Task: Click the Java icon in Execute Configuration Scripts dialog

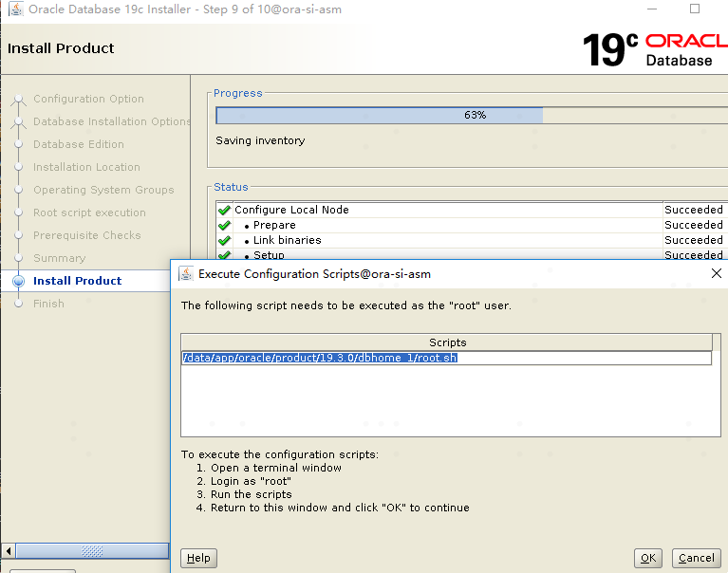Action: point(186,274)
